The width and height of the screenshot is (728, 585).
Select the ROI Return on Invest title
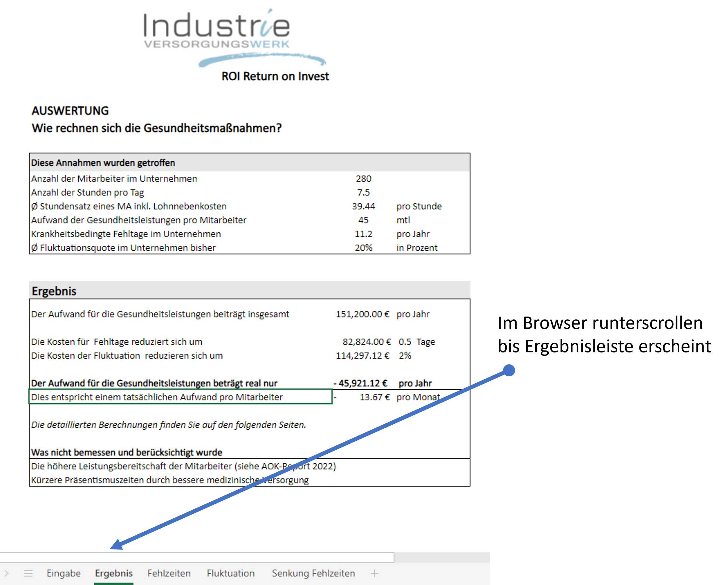275,76
